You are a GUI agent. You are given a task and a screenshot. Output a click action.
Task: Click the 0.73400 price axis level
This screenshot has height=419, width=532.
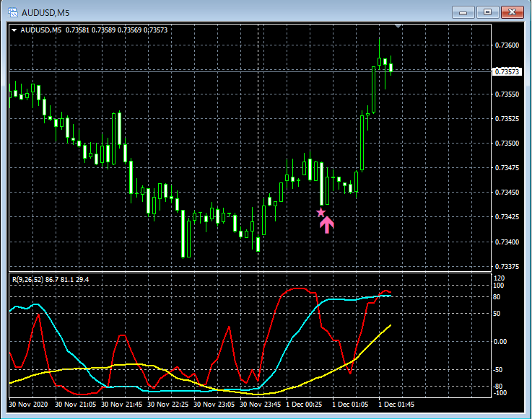coord(507,242)
